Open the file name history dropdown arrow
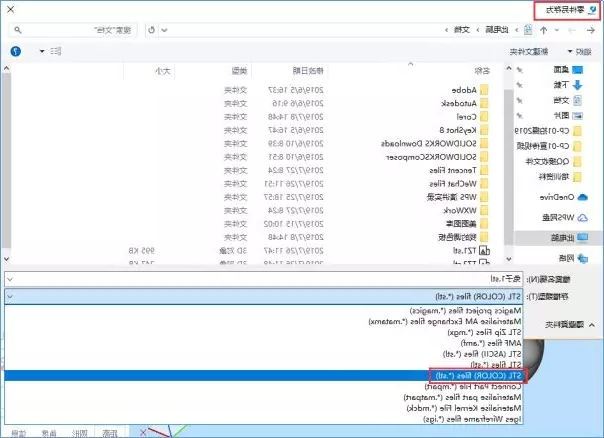This screenshot has height=438, width=604. coord(10,279)
